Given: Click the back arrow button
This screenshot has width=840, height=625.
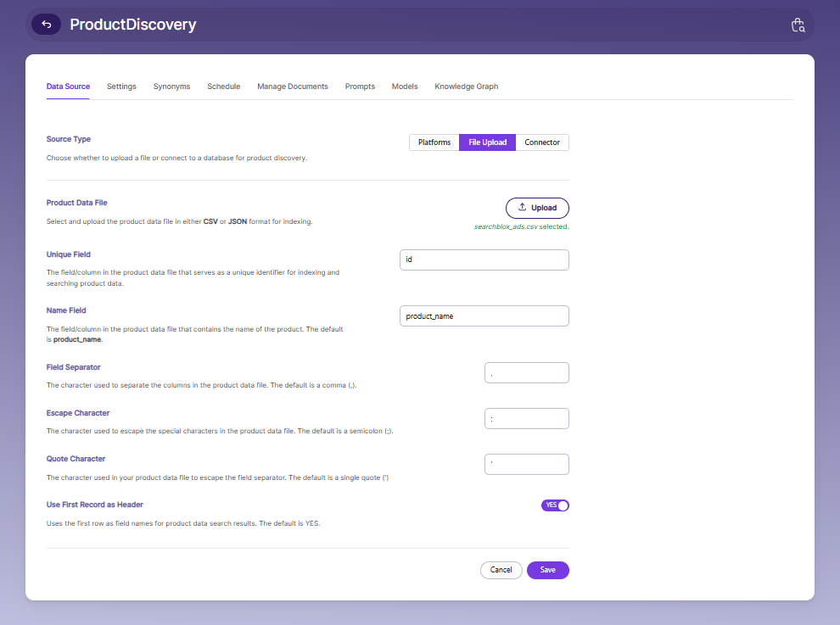Looking at the screenshot, I should click(46, 24).
